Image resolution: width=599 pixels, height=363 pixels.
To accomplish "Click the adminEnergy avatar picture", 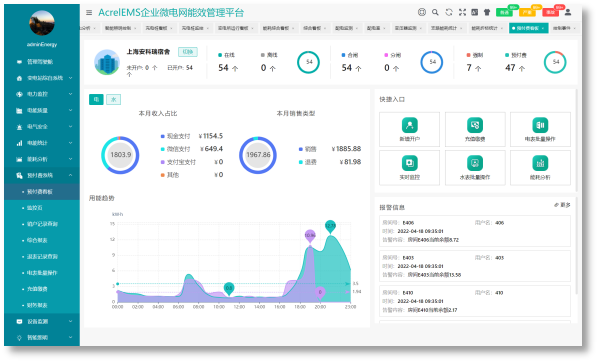I will (x=42, y=23).
